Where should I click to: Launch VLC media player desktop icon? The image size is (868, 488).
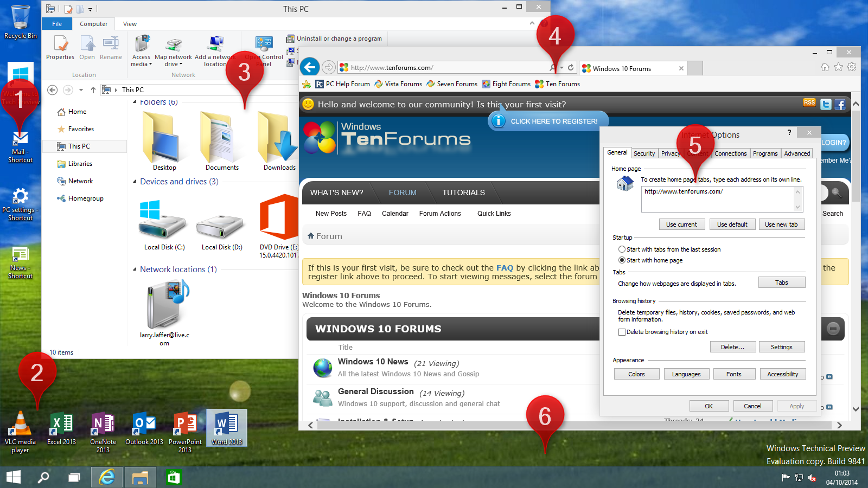(x=20, y=432)
